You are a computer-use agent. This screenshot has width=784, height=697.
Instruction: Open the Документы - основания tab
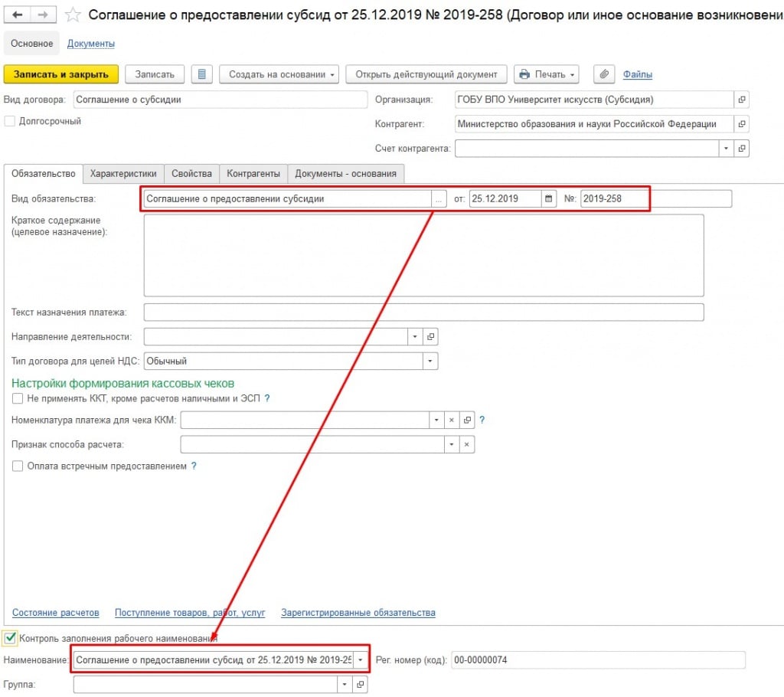[345, 174]
